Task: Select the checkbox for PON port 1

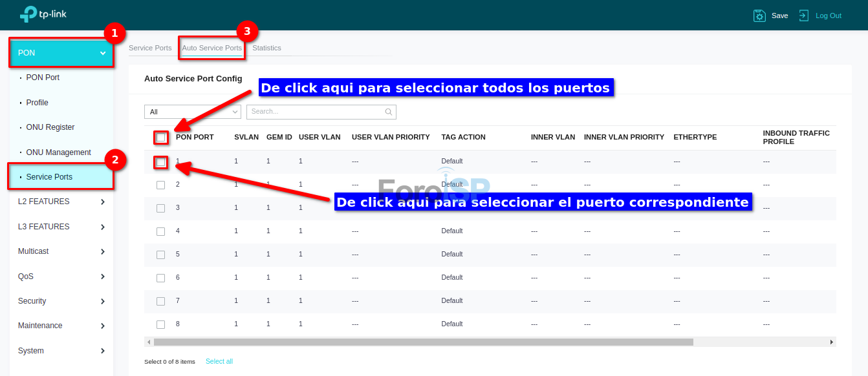Action: pos(161,162)
